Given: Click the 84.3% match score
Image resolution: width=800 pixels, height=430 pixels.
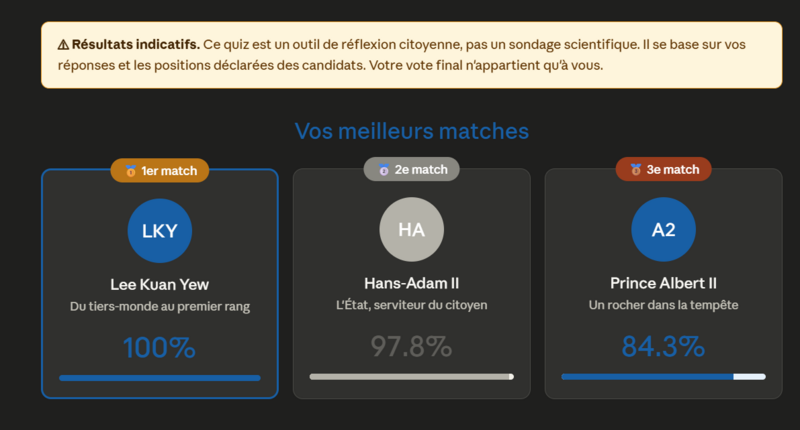Looking at the screenshot, I should coord(663,347).
